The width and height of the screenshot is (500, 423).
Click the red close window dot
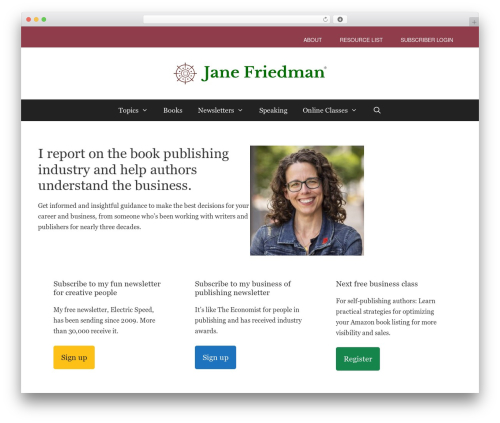(29, 19)
